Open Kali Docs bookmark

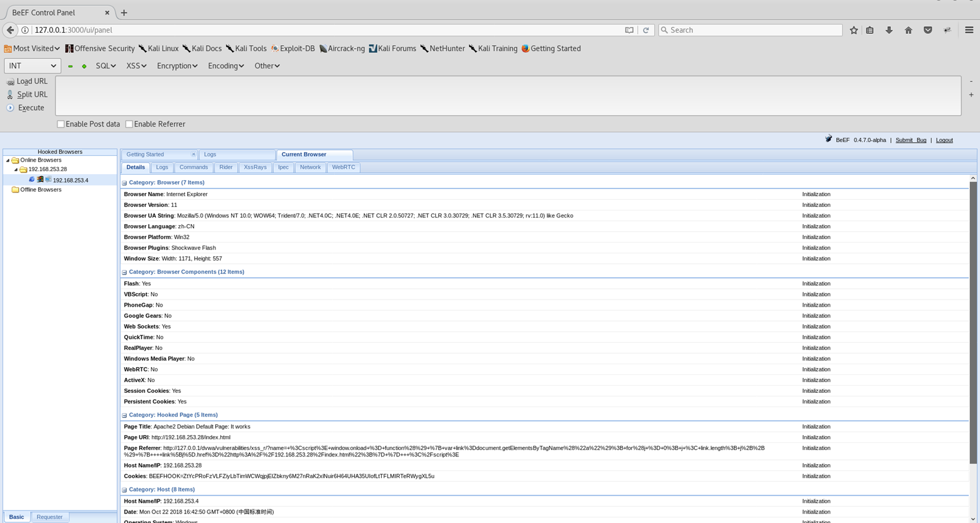pyautogui.click(x=202, y=49)
